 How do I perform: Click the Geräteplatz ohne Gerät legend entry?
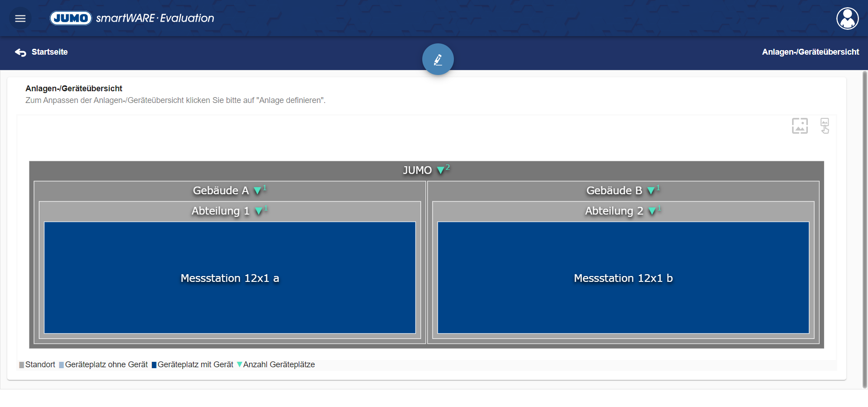point(104,365)
